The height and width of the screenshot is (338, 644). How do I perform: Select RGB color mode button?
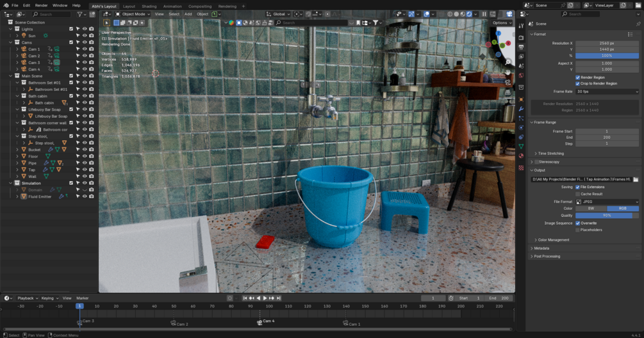click(x=623, y=209)
